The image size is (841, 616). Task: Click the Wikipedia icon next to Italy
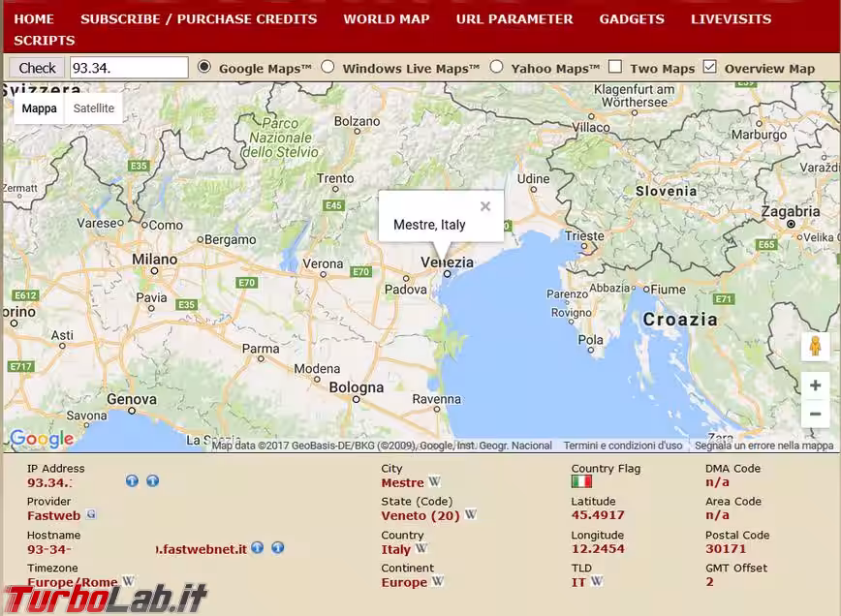[421, 548]
